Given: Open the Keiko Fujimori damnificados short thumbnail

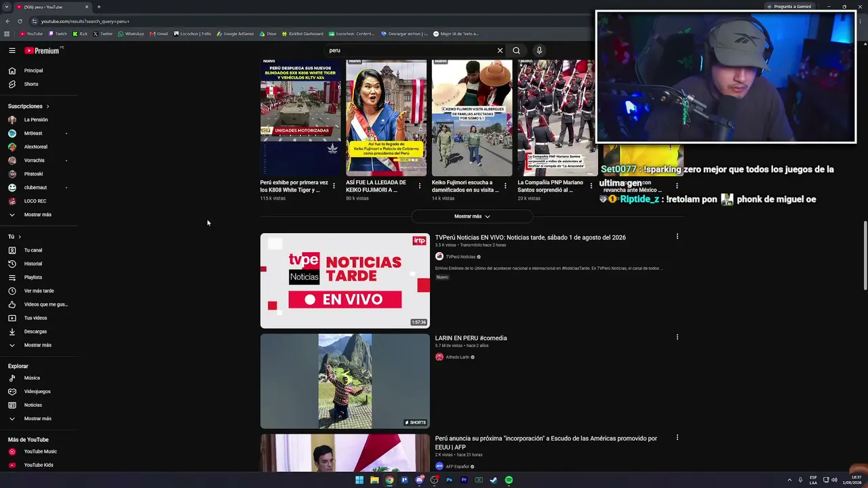Looking at the screenshot, I should click(x=472, y=118).
